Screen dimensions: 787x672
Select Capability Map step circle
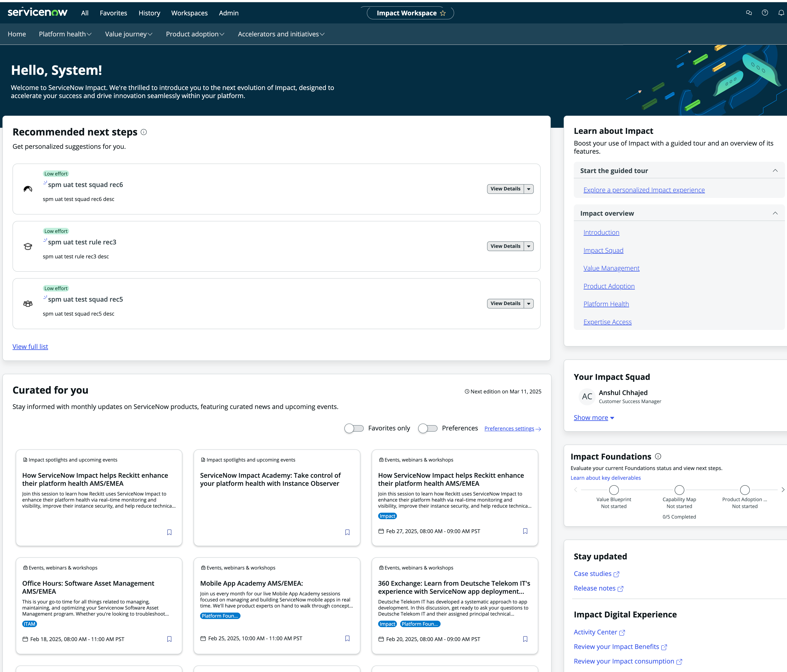point(679,490)
